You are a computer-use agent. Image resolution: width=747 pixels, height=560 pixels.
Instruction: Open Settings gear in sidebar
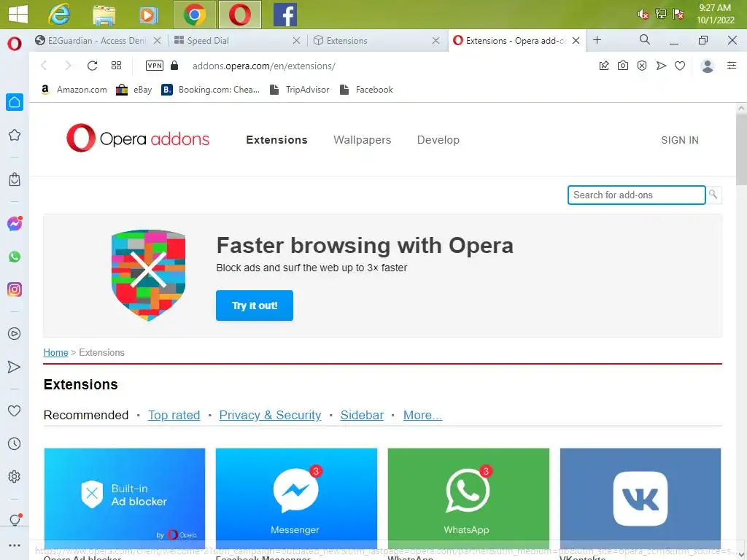pyautogui.click(x=15, y=477)
